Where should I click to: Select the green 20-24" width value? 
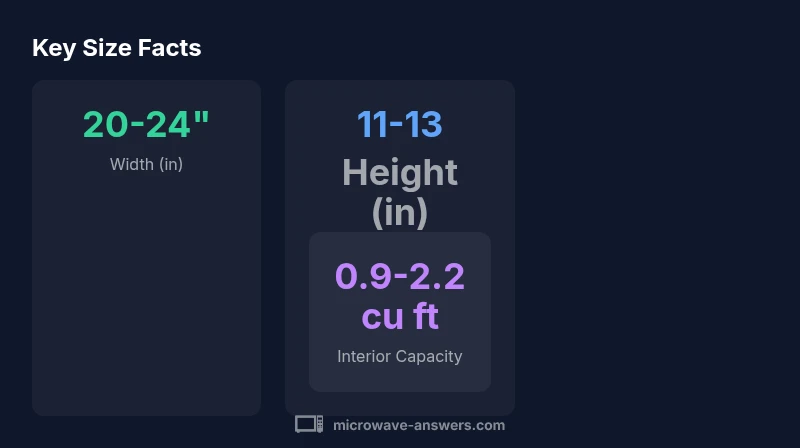(x=146, y=124)
